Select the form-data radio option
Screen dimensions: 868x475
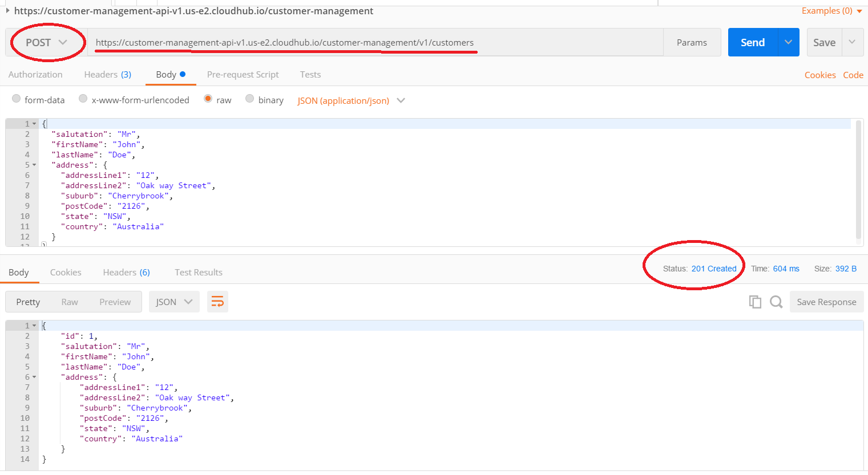pyautogui.click(x=16, y=99)
